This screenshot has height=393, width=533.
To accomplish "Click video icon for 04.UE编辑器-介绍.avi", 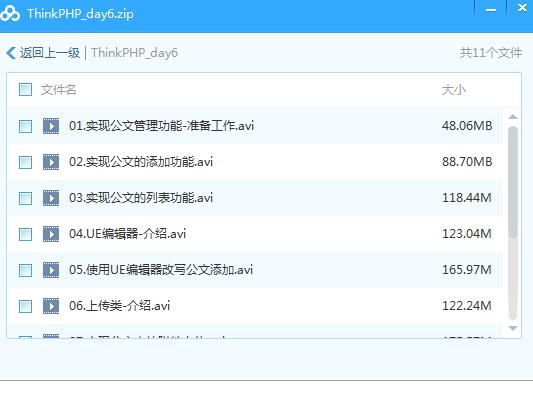I will (x=51, y=234).
